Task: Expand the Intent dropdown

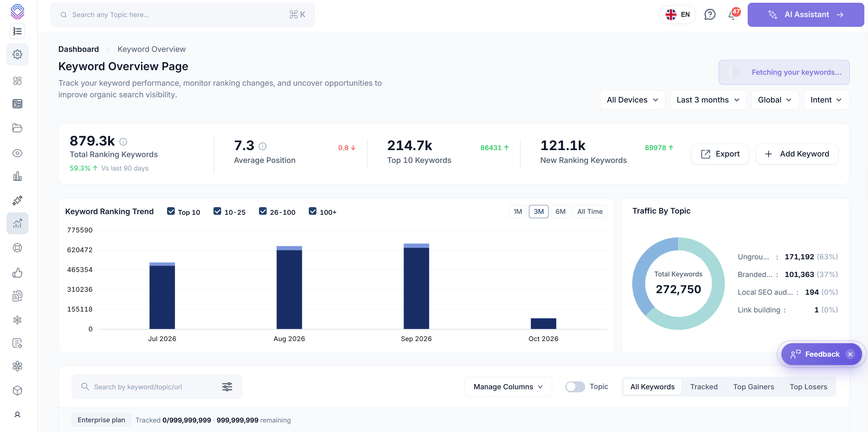Action: pyautogui.click(x=826, y=100)
